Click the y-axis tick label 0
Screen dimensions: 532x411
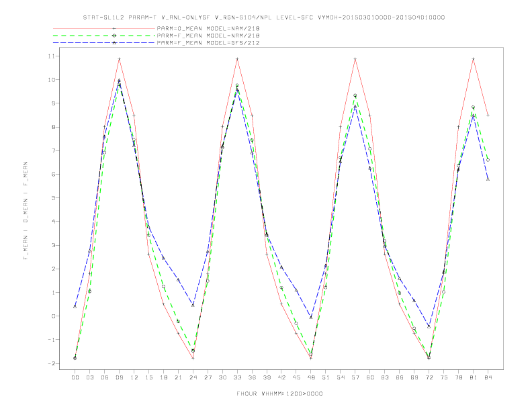pyautogui.click(x=53, y=316)
